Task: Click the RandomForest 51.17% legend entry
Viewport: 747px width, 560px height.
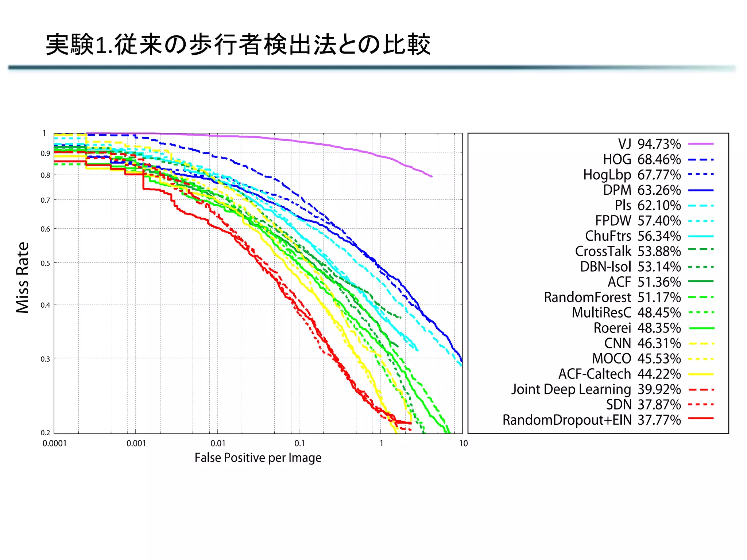Action: tap(612, 297)
